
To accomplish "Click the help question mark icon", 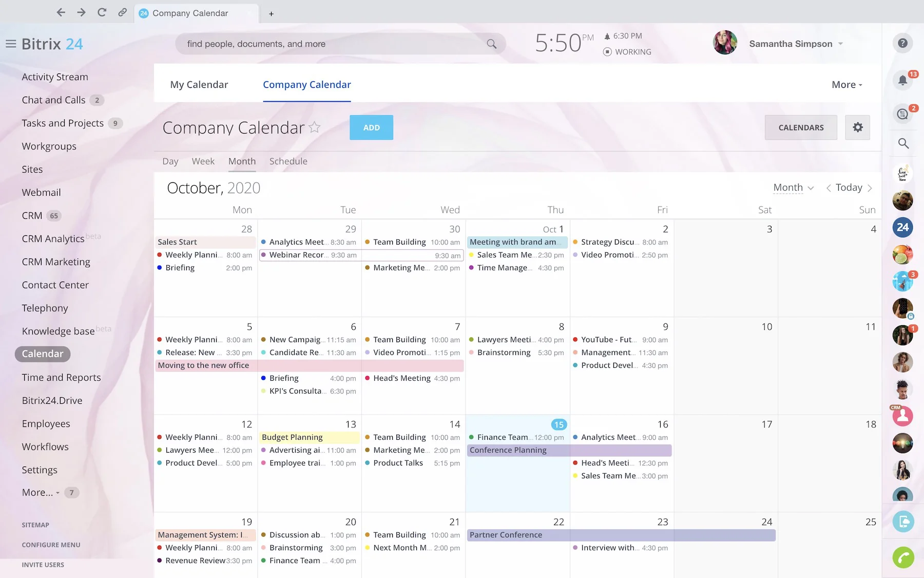I will tap(902, 44).
